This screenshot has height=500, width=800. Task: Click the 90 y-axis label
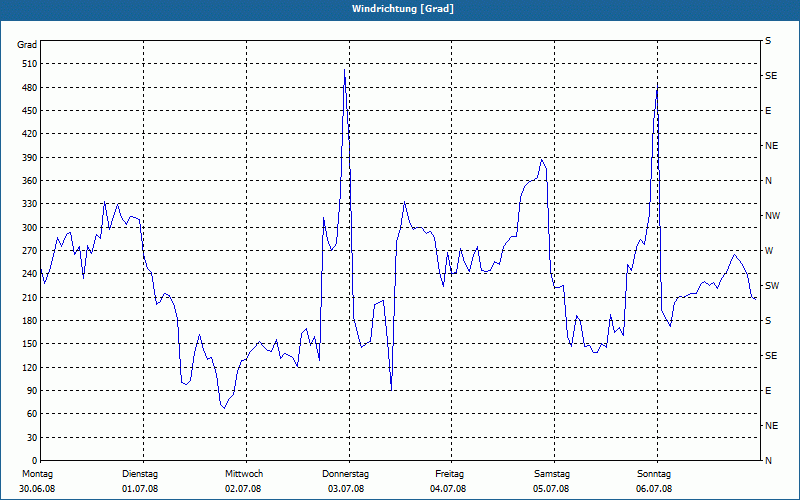point(32,391)
